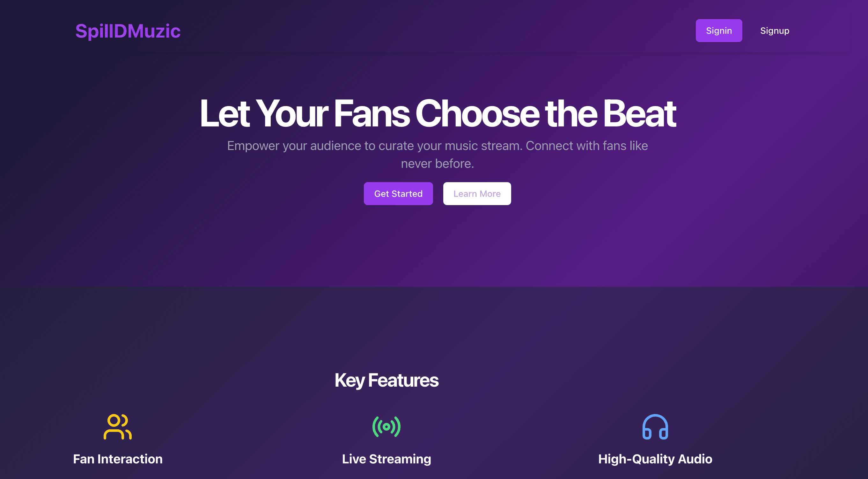
Task: Select the white Learn More button
Action: tap(477, 194)
